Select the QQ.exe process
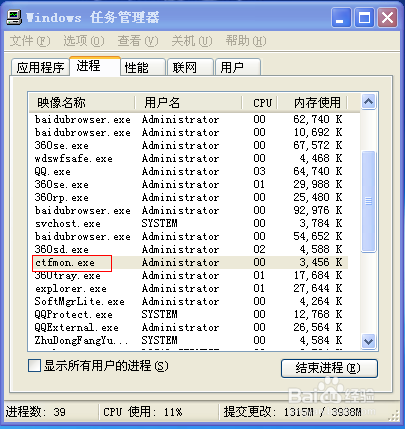 click(188, 171)
